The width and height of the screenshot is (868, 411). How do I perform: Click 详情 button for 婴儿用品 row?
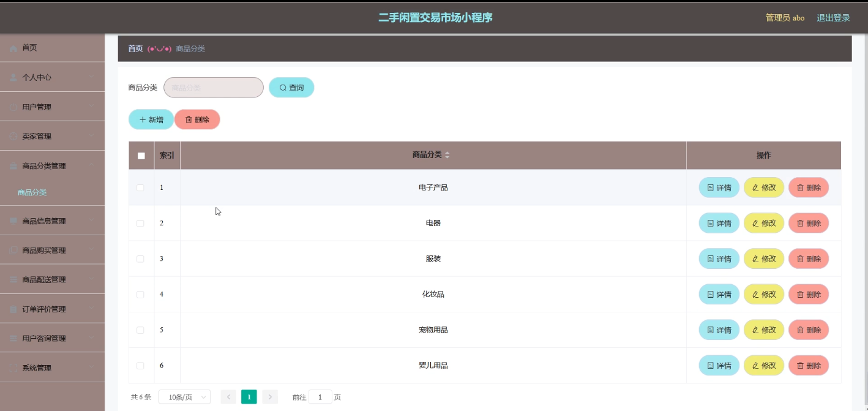719,365
